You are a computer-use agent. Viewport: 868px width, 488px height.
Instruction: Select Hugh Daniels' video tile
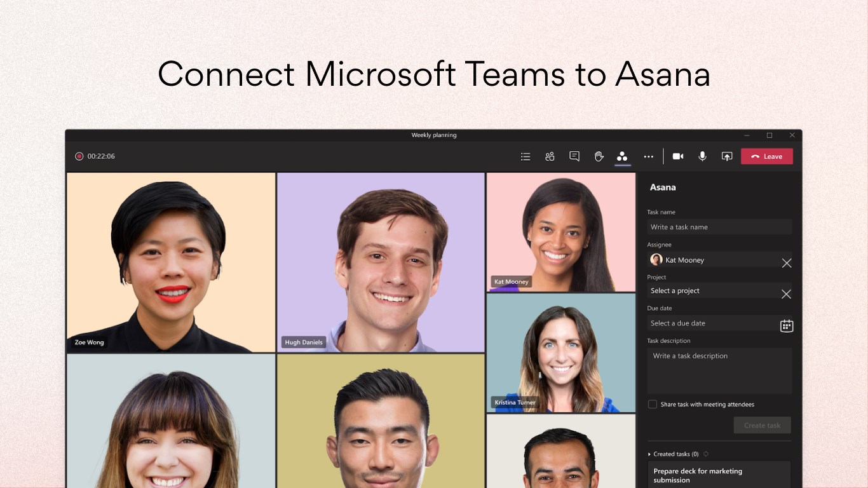tap(381, 262)
